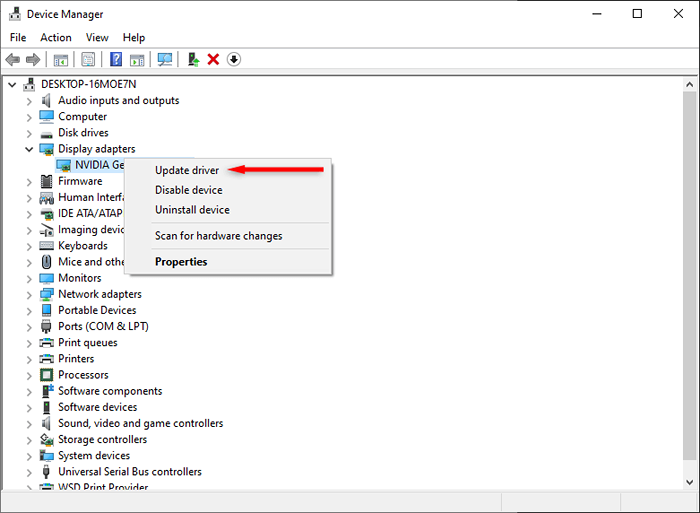Select the Universal Serial Bus controllers item
The width and height of the screenshot is (700, 513).
pos(130,471)
